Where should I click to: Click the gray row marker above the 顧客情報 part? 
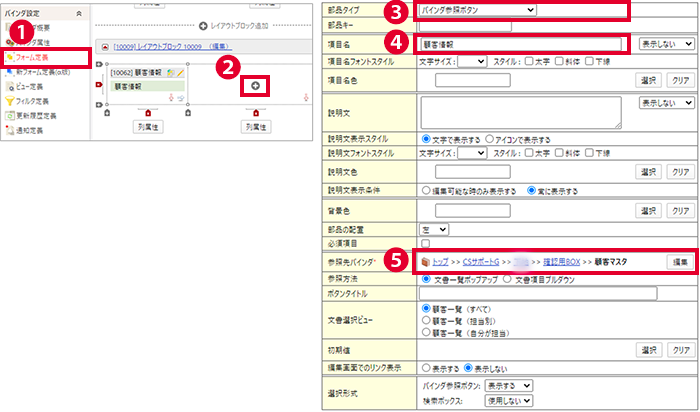pos(100,64)
